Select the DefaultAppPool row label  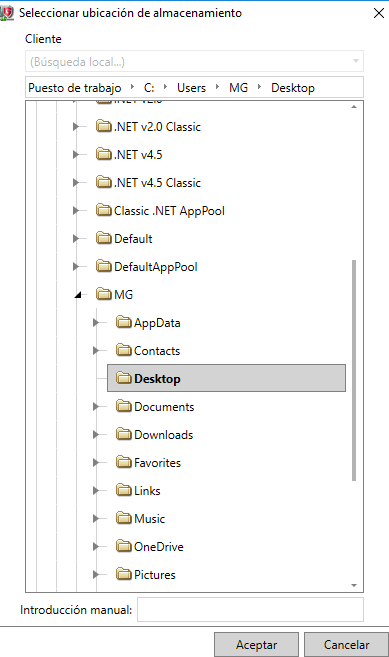156,266
